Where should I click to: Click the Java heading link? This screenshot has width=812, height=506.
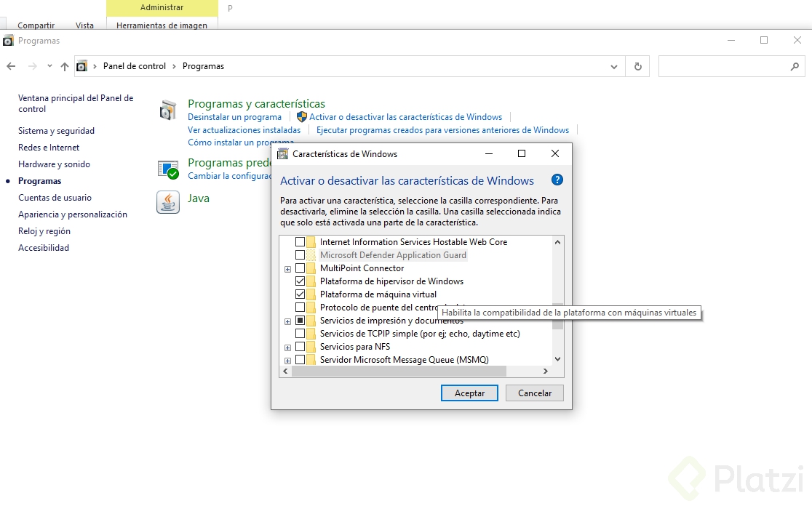(199, 198)
